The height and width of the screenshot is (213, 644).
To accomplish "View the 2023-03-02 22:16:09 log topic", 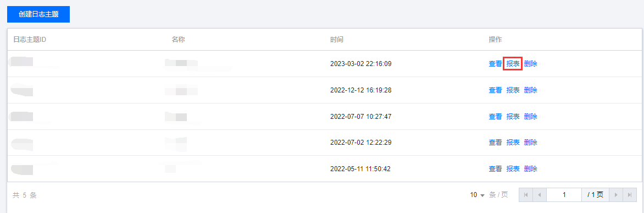I will [495, 64].
